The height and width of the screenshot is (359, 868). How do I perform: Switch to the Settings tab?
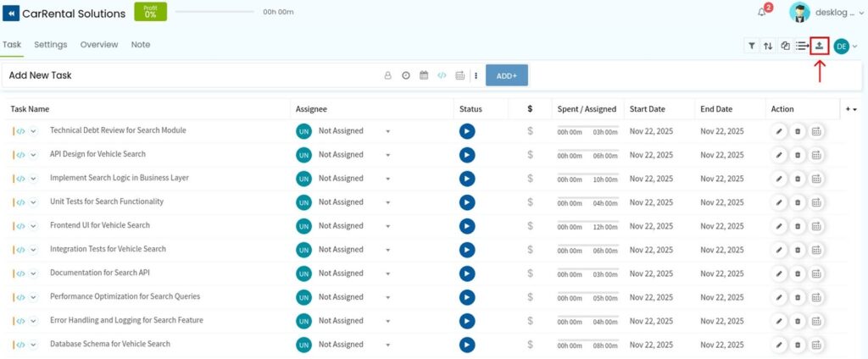(51, 45)
